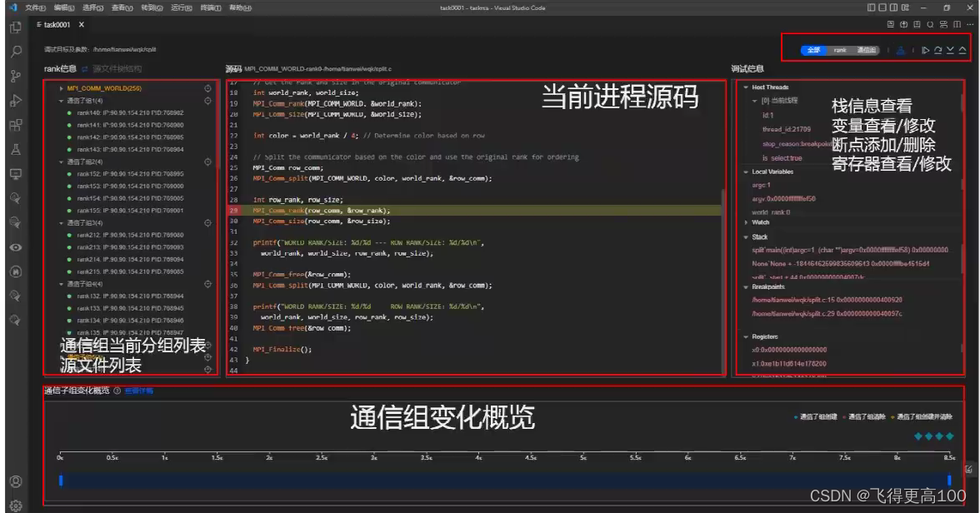980x513 pixels.
Task: Click left blue handle of timeline range
Action: click(61, 480)
